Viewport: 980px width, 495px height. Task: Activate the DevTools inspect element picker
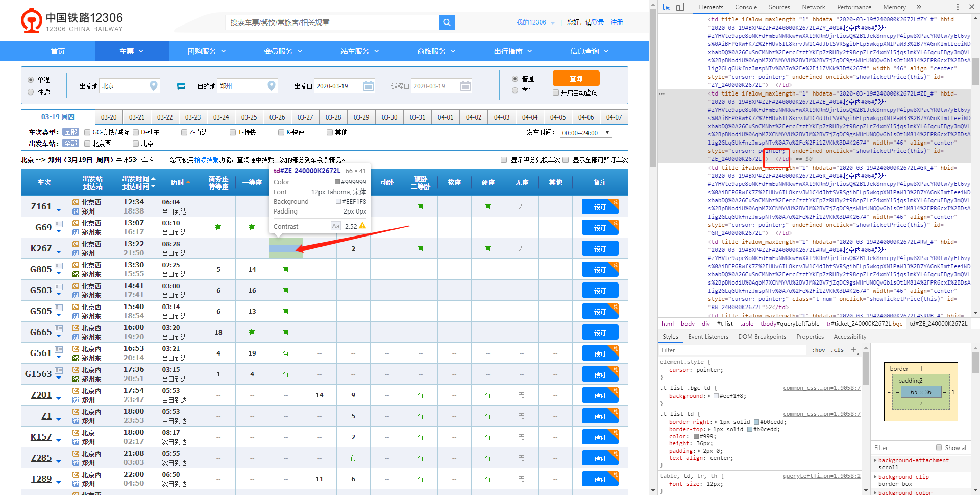pos(666,7)
